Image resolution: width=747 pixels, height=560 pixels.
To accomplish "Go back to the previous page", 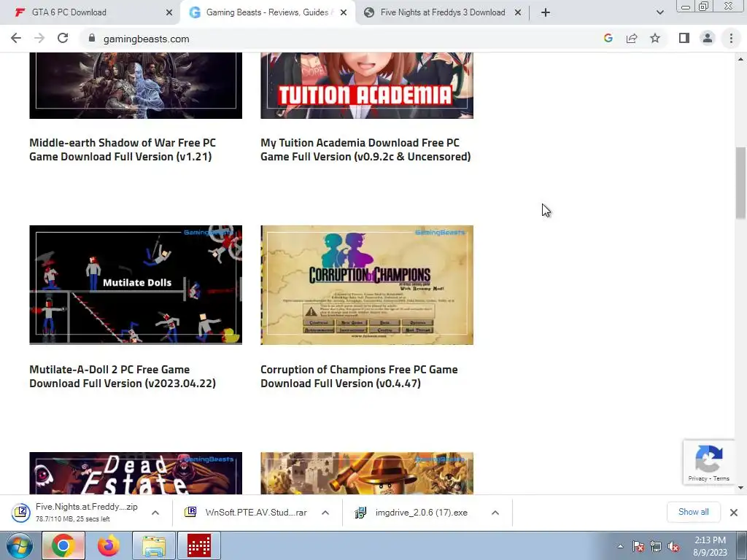I will [16, 39].
